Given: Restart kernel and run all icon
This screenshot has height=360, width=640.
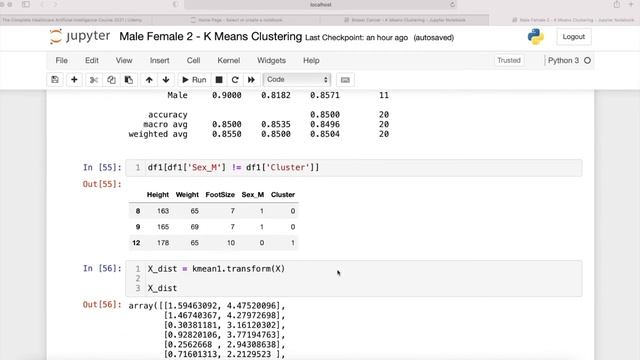Looking at the screenshot, I should click(251, 80).
